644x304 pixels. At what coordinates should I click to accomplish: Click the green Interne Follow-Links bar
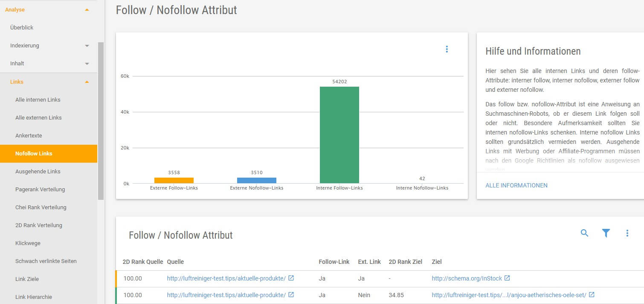point(339,135)
